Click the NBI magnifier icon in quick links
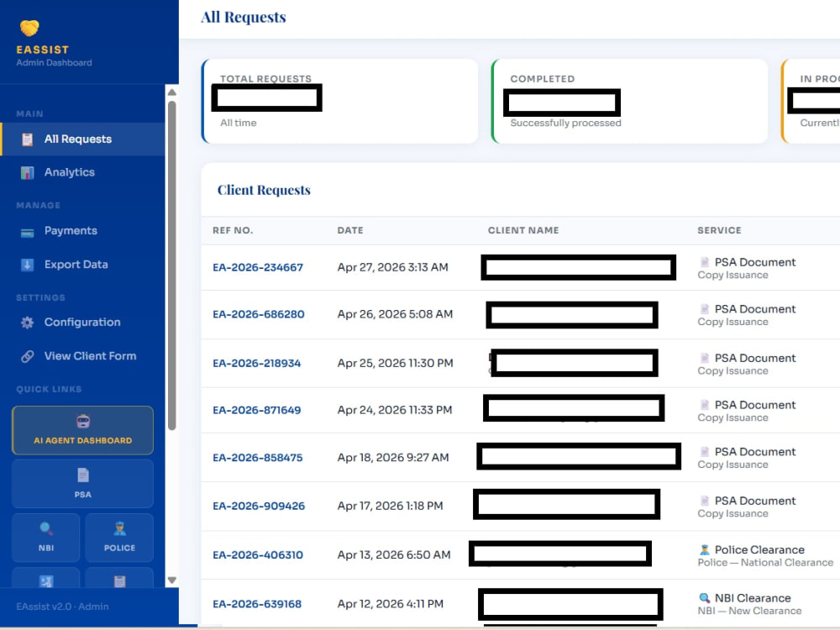840x630 pixels. pos(46,528)
